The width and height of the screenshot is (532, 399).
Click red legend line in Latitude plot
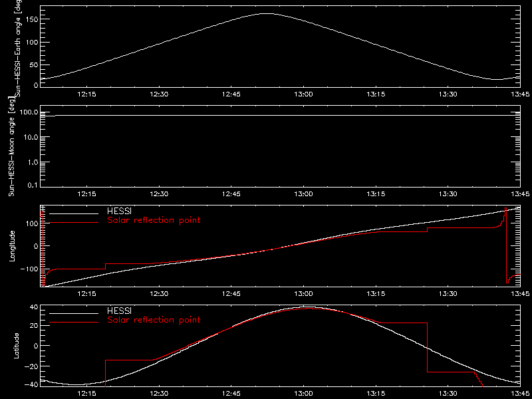(x=74, y=322)
